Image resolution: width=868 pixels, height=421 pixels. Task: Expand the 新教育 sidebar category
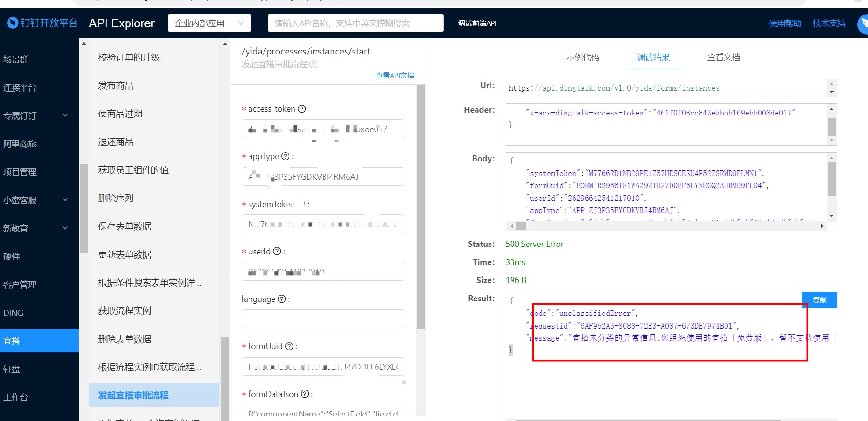65,228
